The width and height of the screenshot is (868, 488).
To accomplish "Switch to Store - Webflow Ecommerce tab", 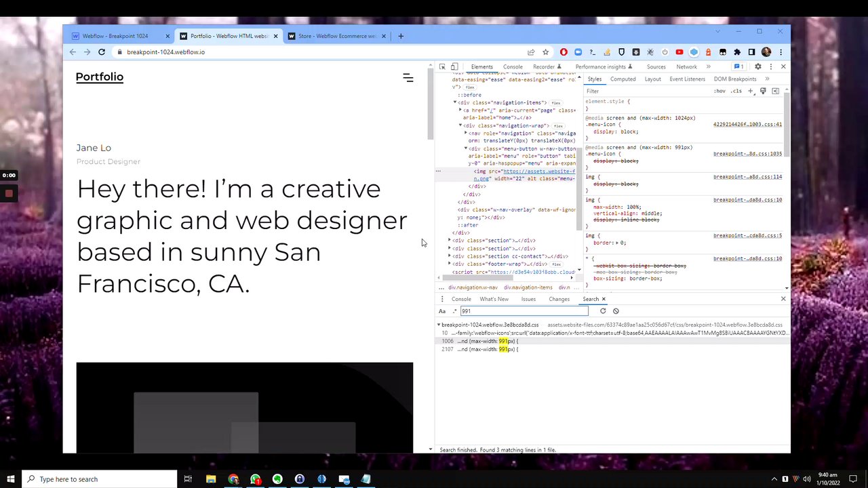I will [337, 36].
